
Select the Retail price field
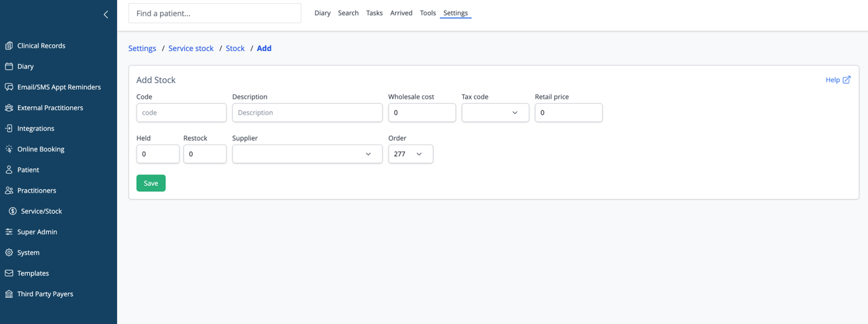pos(569,112)
